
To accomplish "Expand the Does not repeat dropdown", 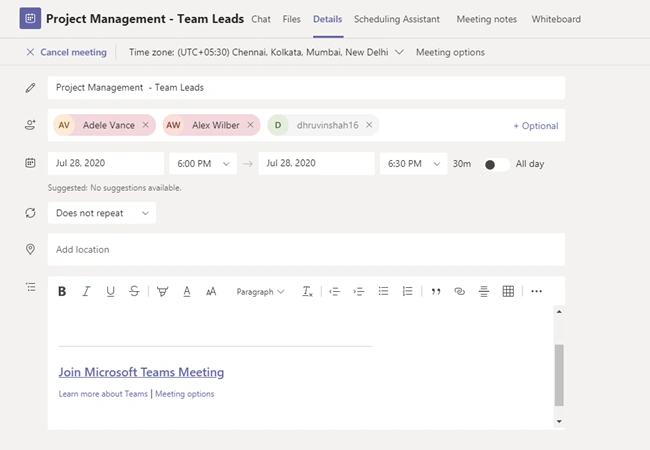I will click(102, 213).
